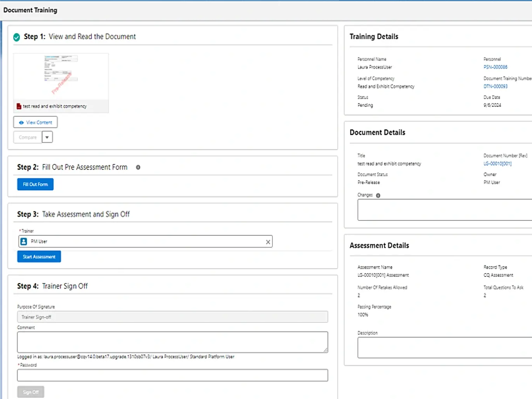This screenshot has width=532, height=399.
Task: Click the Logged in as user info text
Action: pyautogui.click(x=126, y=357)
